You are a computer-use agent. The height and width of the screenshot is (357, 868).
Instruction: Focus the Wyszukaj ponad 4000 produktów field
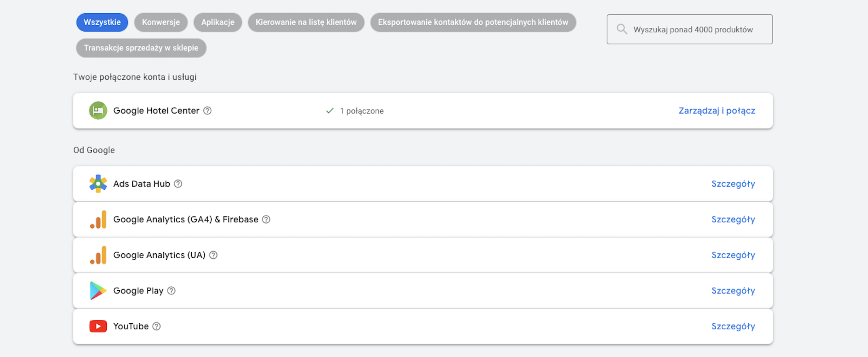[x=690, y=29]
